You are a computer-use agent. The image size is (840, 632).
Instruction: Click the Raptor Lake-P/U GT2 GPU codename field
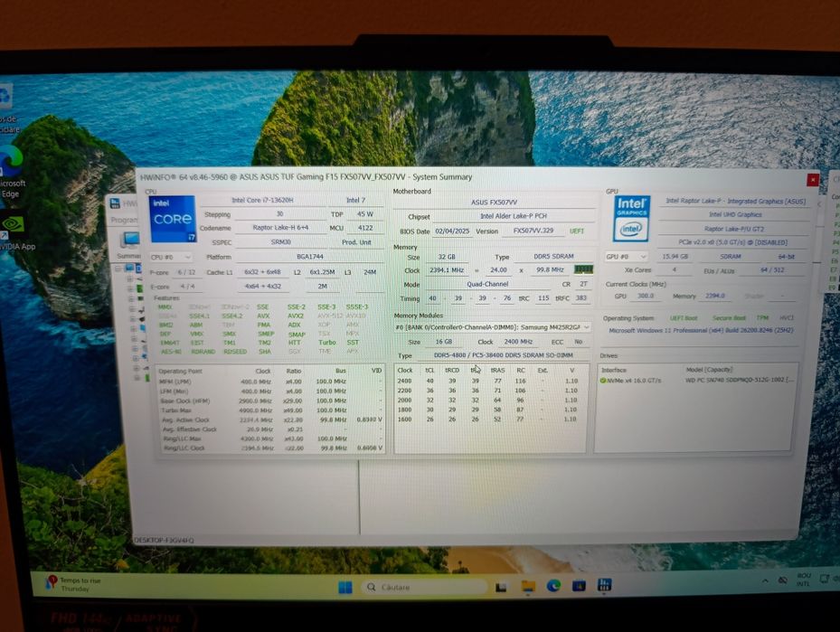click(734, 228)
